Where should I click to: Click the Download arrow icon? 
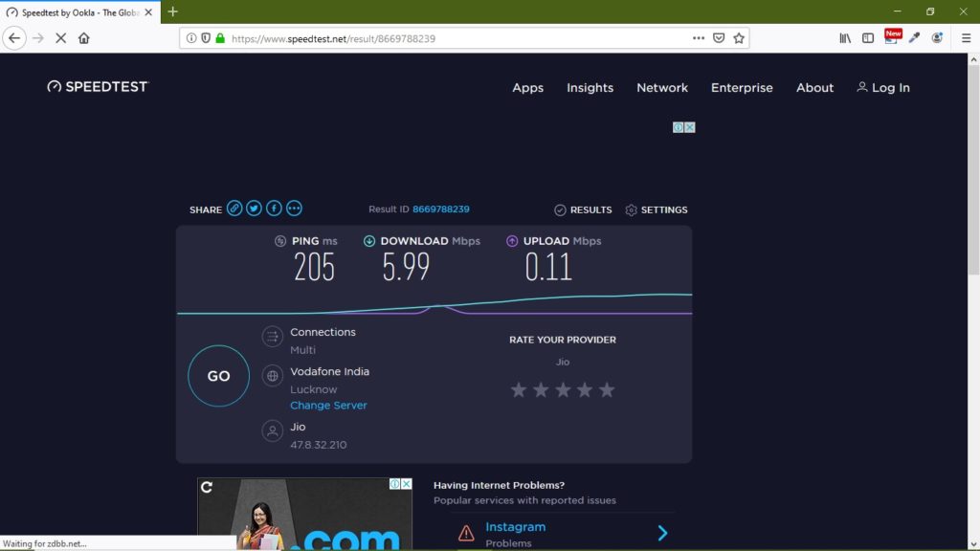click(369, 241)
